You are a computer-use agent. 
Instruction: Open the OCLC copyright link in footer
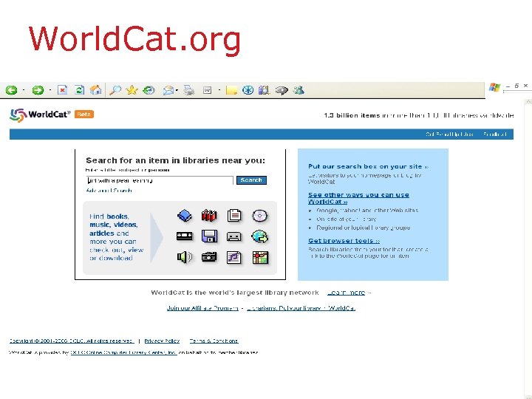pos(71,341)
